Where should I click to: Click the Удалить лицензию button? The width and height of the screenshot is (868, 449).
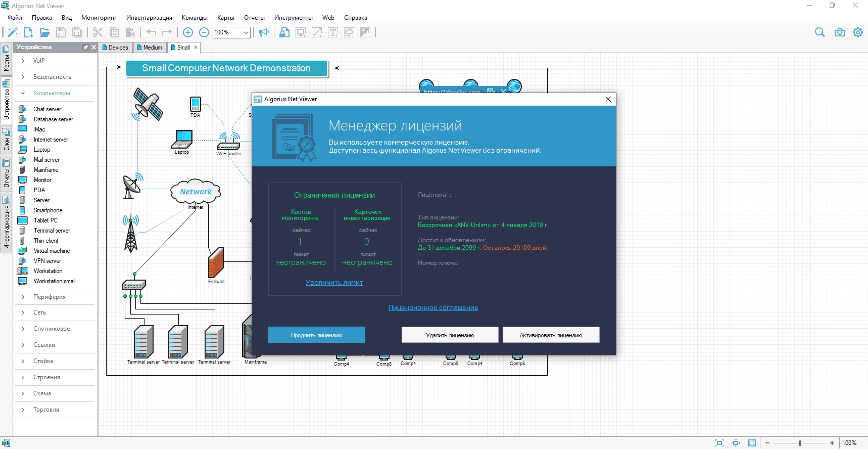pos(450,335)
